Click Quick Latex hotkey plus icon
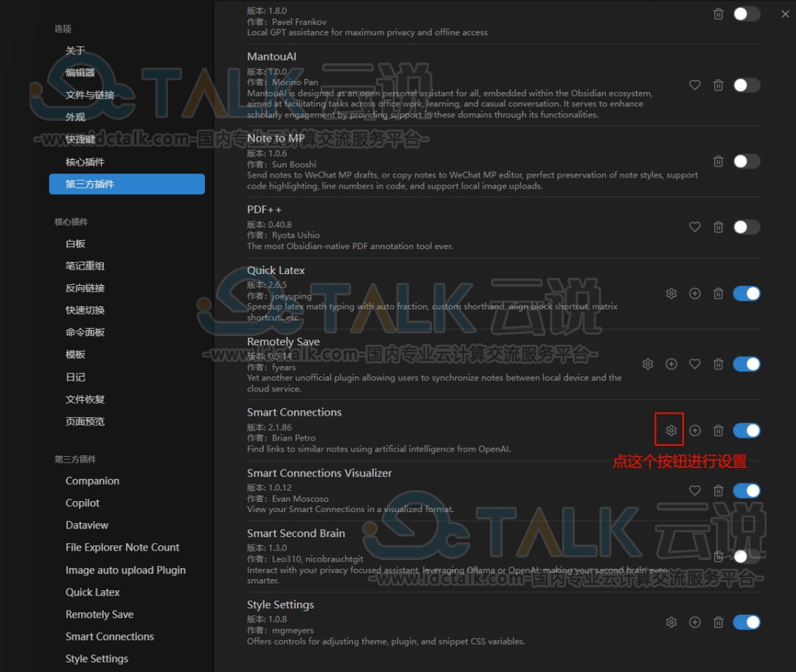 [x=694, y=293]
